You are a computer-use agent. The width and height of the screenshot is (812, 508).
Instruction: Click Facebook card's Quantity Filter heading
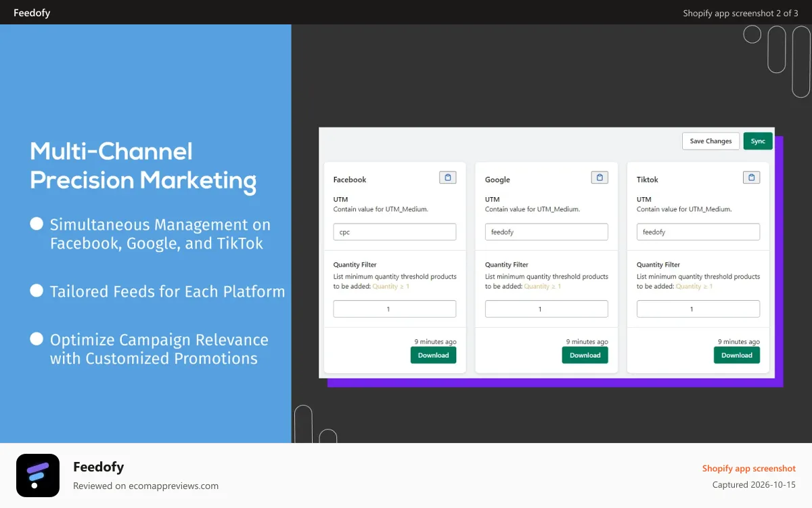click(x=355, y=265)
